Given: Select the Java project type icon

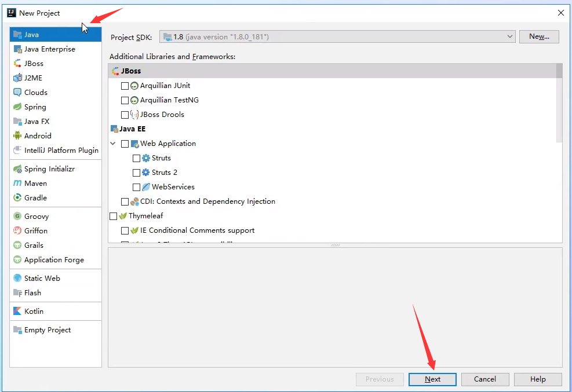Looking at the screenshot, I should point(17,35).
